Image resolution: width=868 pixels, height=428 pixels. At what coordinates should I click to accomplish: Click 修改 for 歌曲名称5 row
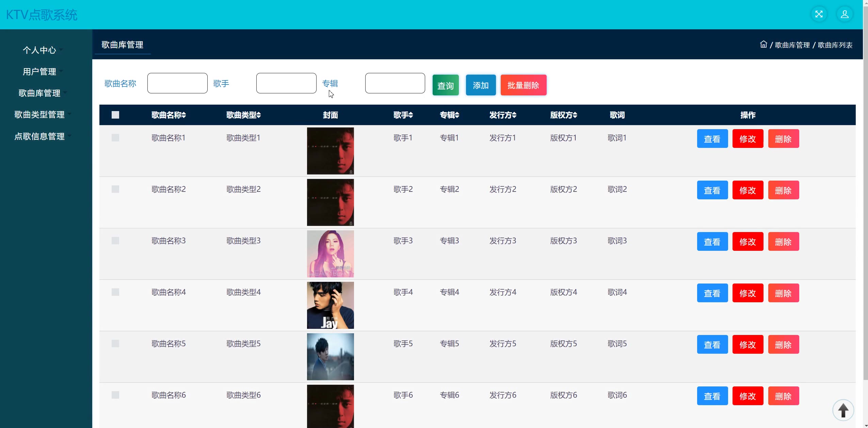748,345
